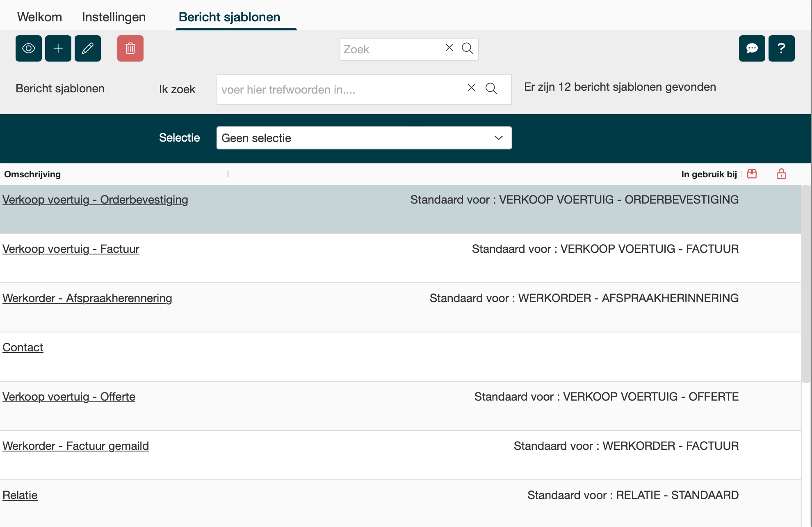Image resolution: width=812 pixels, height=527 pixels.
Task: Switch to the Welkom tab
Action: tap(39, 17)
